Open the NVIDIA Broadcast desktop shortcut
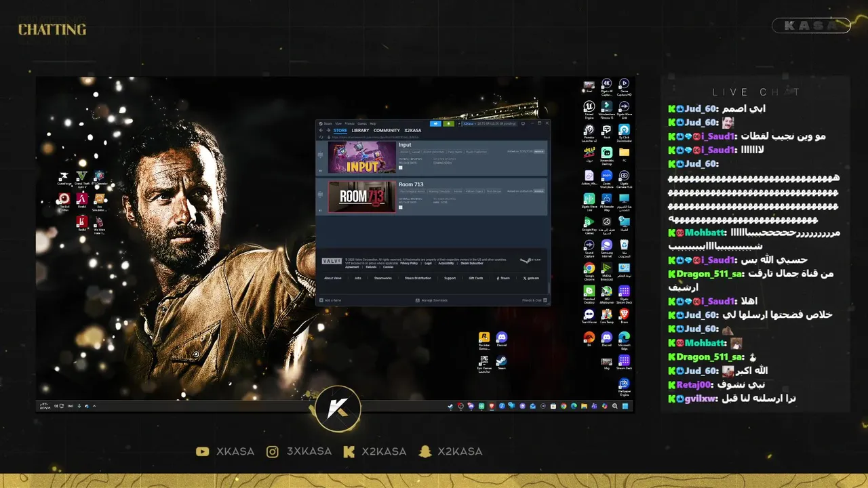Viewport: 868px width, 488px height. pyautogui.click(x=606, y=270)
